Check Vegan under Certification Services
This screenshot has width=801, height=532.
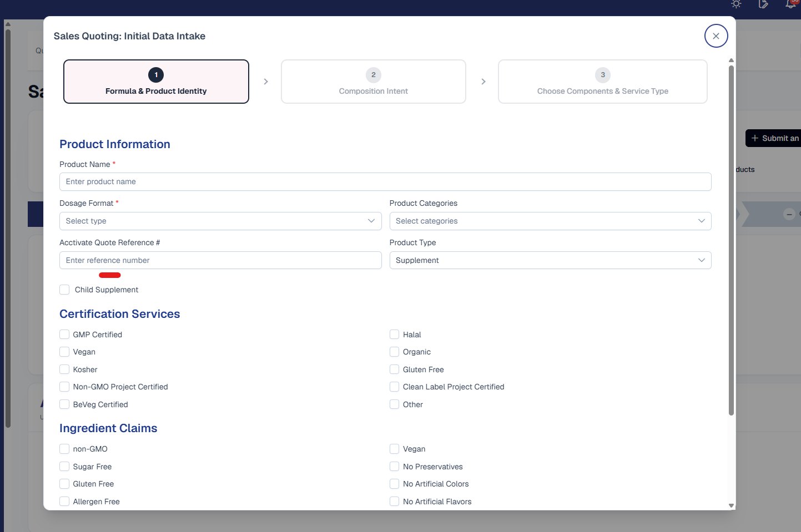(x=64, y=352)
